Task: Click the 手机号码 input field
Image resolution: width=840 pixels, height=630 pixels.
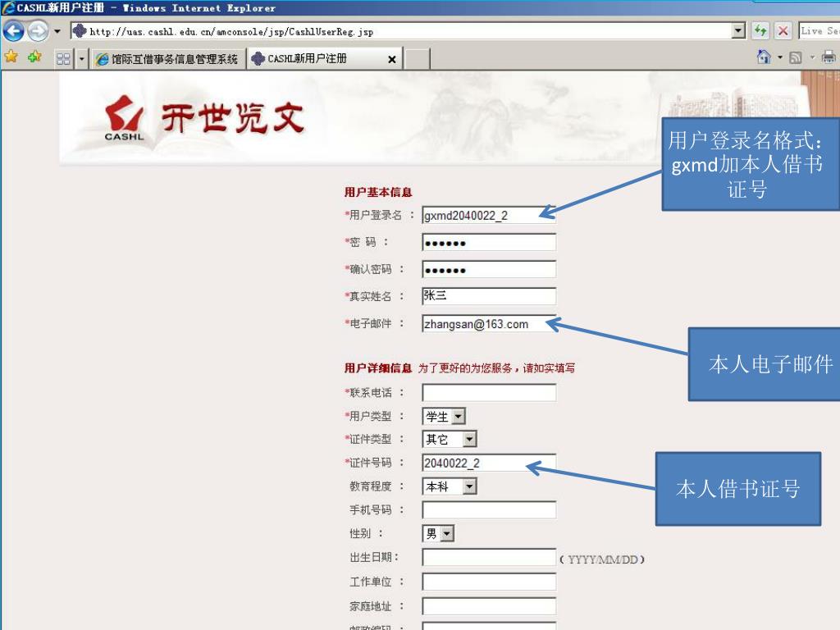Action: (x=489, y=510)
